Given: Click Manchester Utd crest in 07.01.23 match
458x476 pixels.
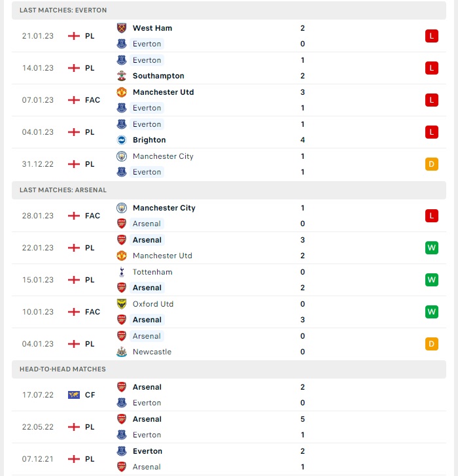Looking at the screenshot, I should 122,92.
